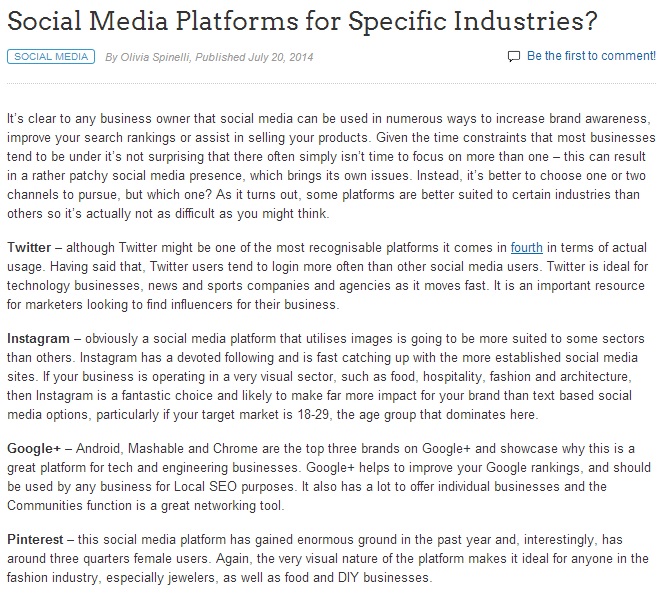The image size is (659, 596).
Task: Click the bold Twitter heading word
Action: (29, 248)
